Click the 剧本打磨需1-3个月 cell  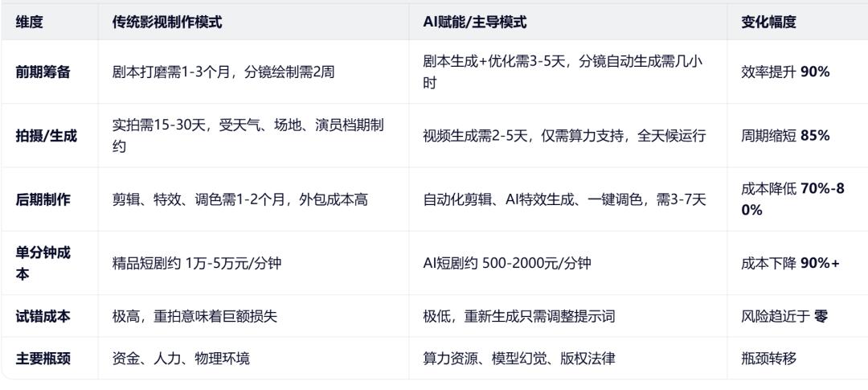click(x=223, y=72)
